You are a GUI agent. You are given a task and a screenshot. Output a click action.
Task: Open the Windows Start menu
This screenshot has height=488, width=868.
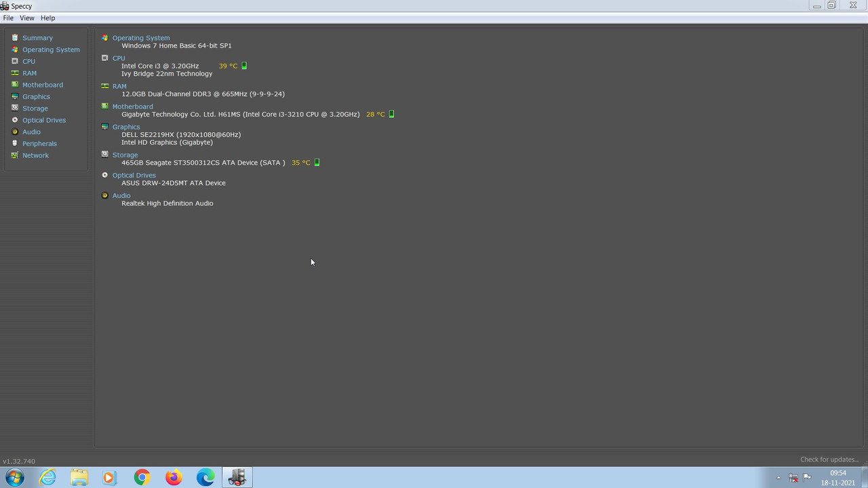pos(15,477)
